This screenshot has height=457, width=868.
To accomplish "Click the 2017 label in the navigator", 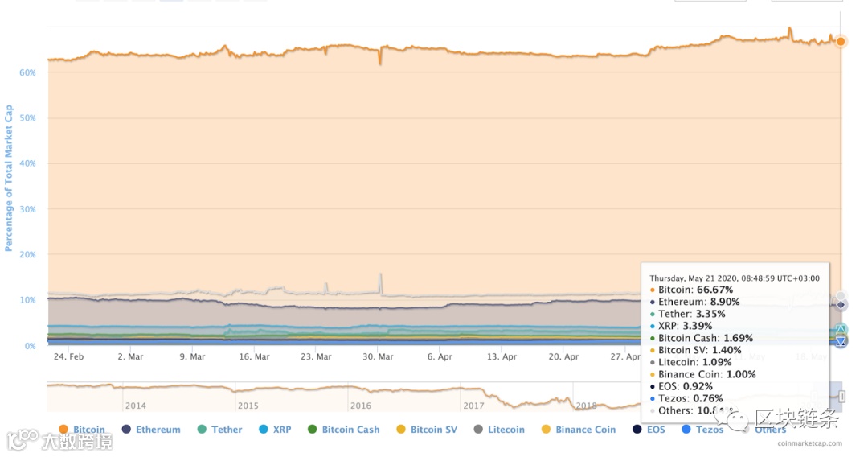I will pos(473,406).
